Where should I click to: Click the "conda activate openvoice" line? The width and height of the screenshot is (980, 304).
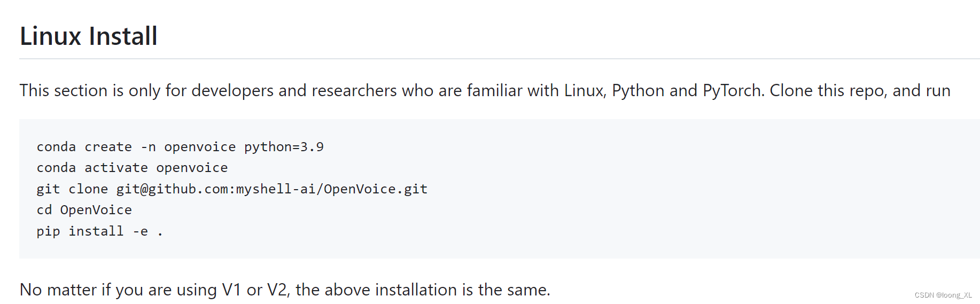[x=132, y=168]
